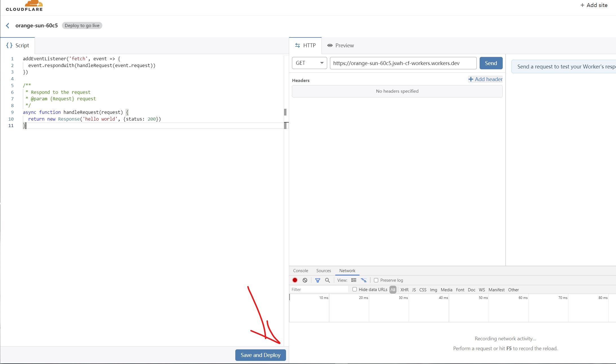Viewport: 616px width, 364px height.
Task: Switch to the Sources tab
Action: 323,270
